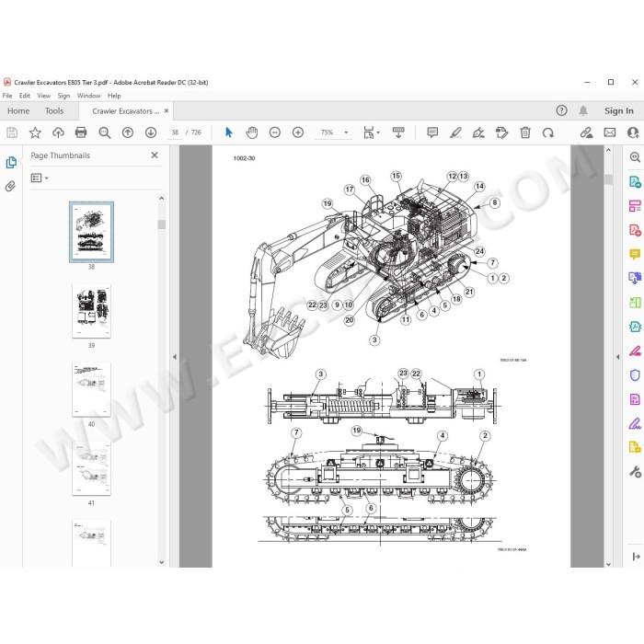Open the Edit menu
Screen dimensions: 644x644
[x=25, y=96]
